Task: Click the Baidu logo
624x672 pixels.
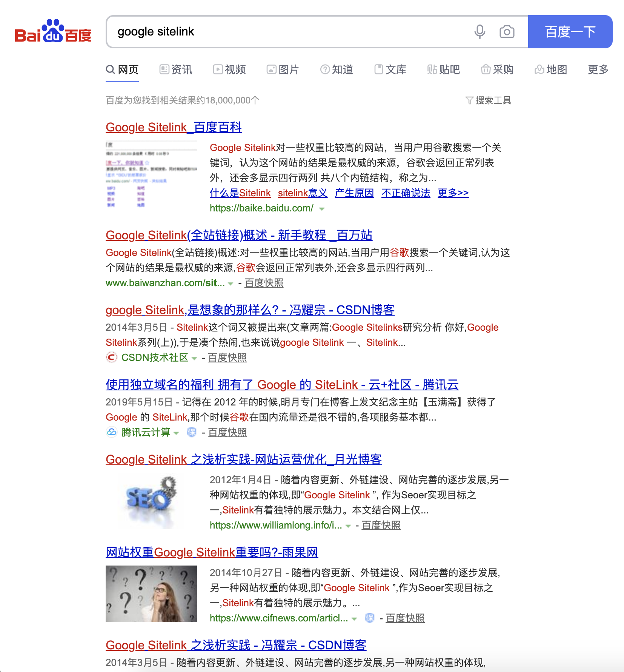Action: point(53,31)
